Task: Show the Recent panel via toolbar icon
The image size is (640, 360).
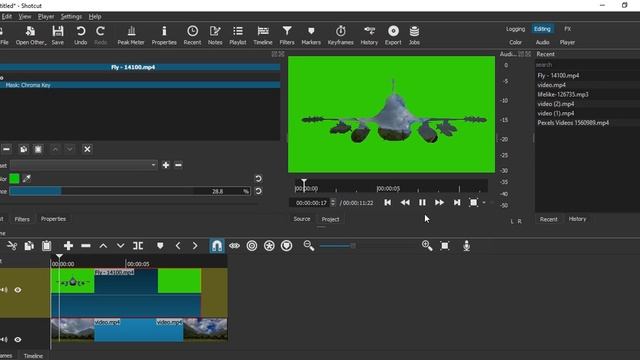Action: pyautogui.click(x=192, y=35)
